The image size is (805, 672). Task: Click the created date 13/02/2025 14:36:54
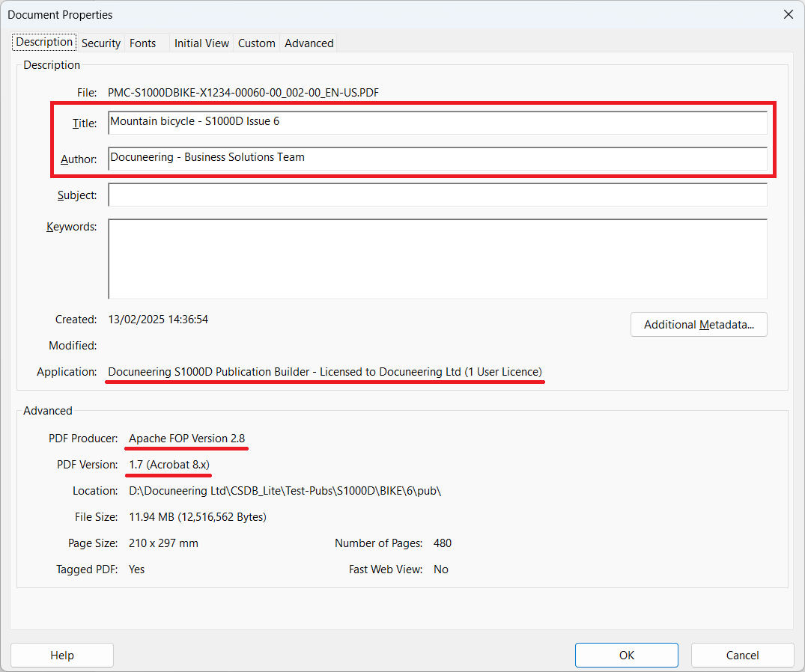[x=158, y=320]
